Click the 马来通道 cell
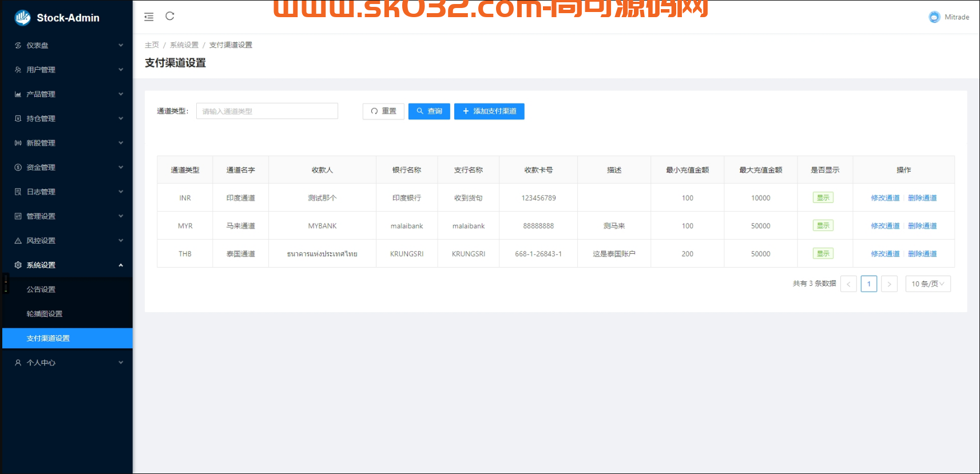This screenshot has height=474, width=980. click(240, 226)
